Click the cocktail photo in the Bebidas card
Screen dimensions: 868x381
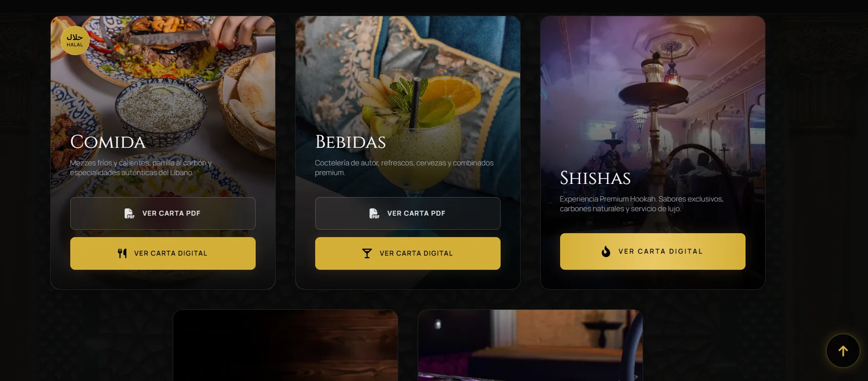(x=408, y=78)
